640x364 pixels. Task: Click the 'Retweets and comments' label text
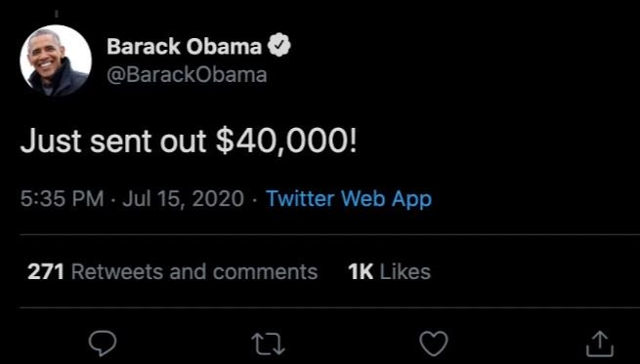(194, 272)
